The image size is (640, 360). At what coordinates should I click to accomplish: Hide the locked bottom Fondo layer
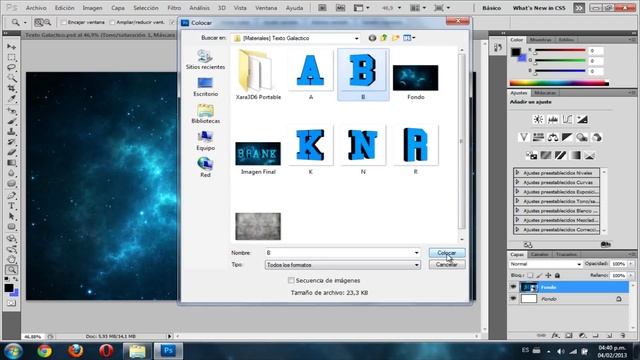(513, 299)
